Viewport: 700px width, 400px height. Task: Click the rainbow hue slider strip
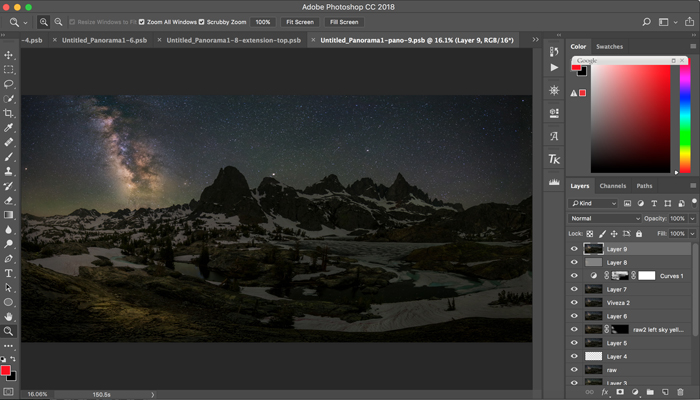point(685,115)
